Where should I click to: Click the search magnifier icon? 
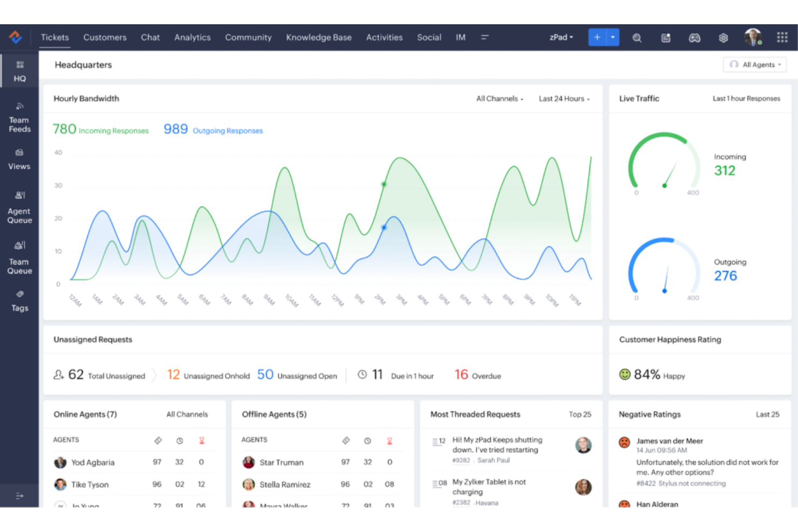[x=637, y=37]
